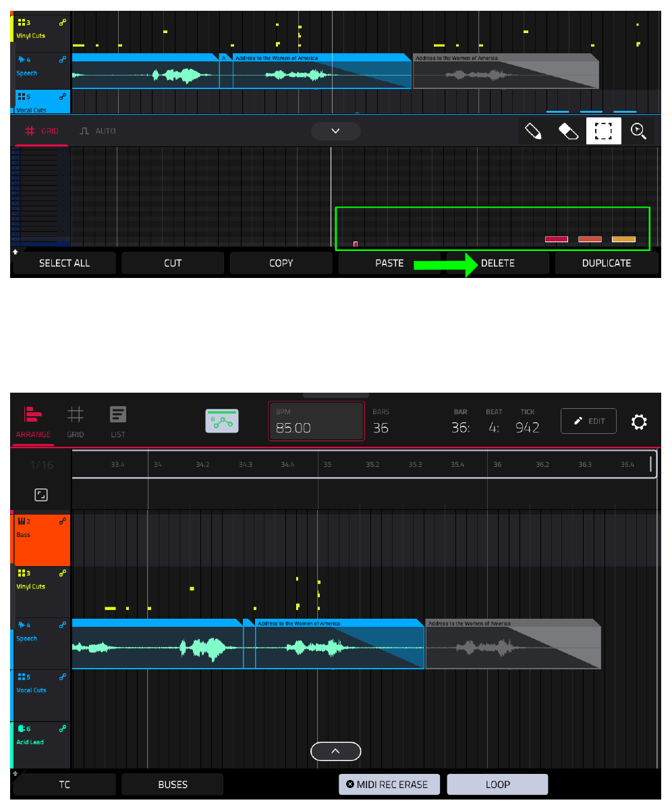This screenshot has width=672, height=811.
Task: Open the AUTO automation tab
Action: 99,131
